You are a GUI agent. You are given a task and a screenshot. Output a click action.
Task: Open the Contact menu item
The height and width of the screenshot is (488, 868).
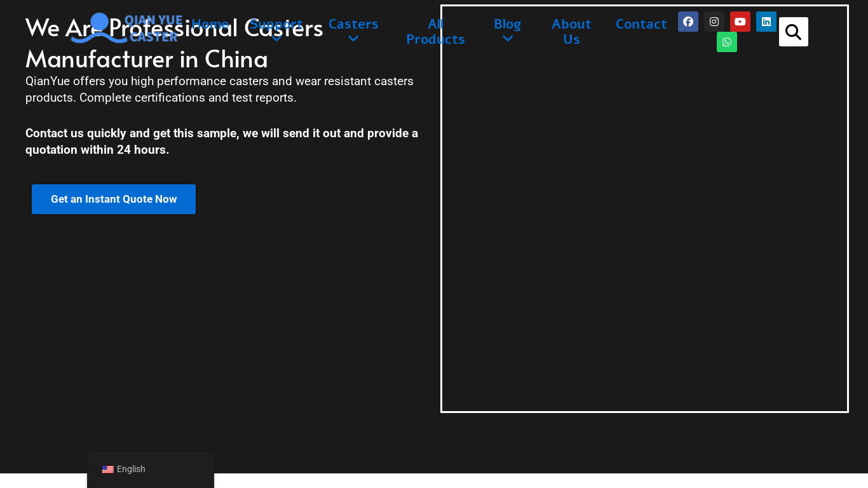641,24
